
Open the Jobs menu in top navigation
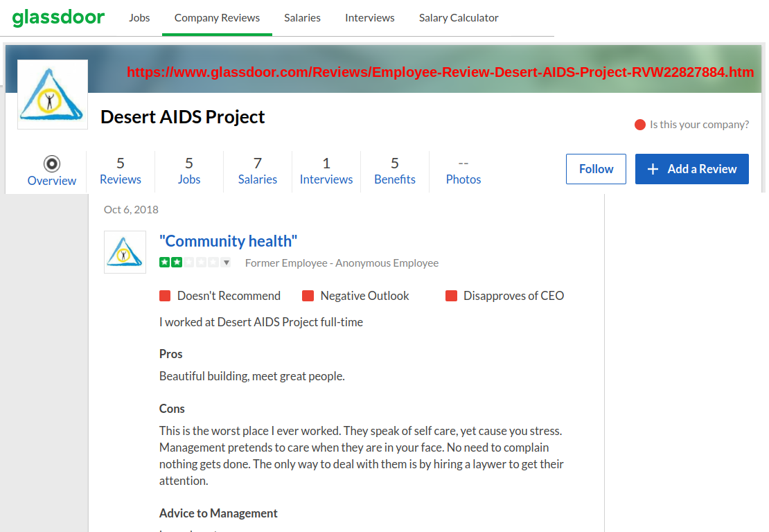[x=139, y=17]
